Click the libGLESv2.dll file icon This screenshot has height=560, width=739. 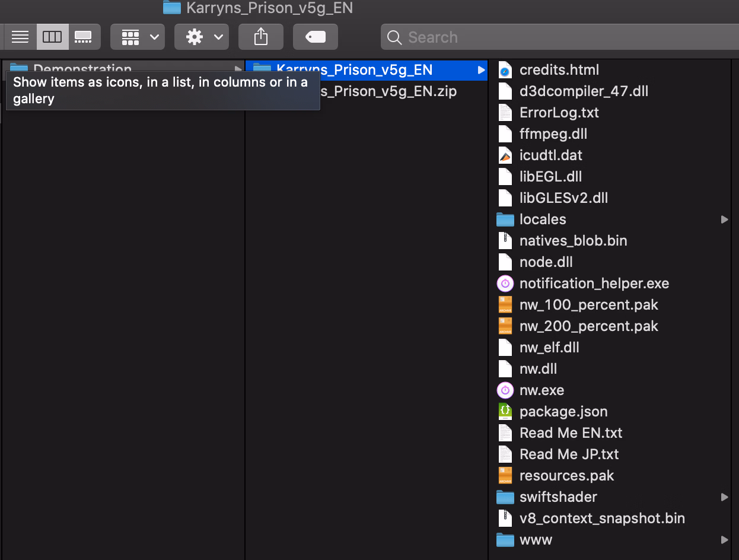tap(505, 198)
